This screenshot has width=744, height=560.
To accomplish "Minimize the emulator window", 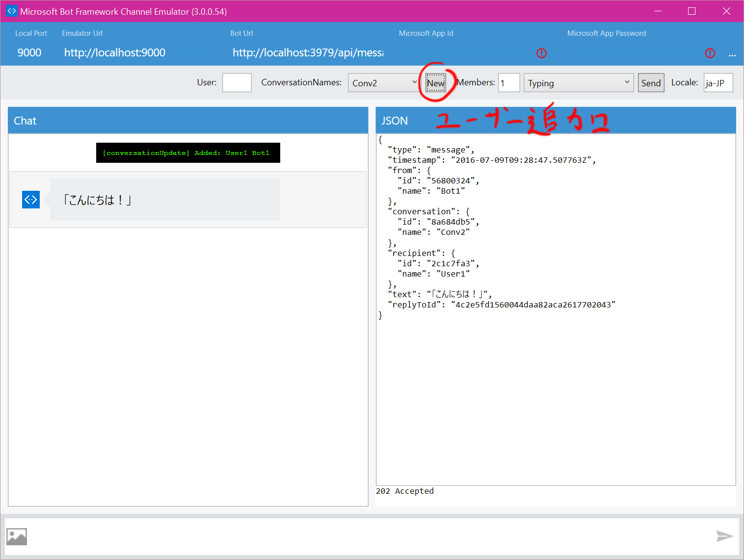I will (x=658, y=11).
